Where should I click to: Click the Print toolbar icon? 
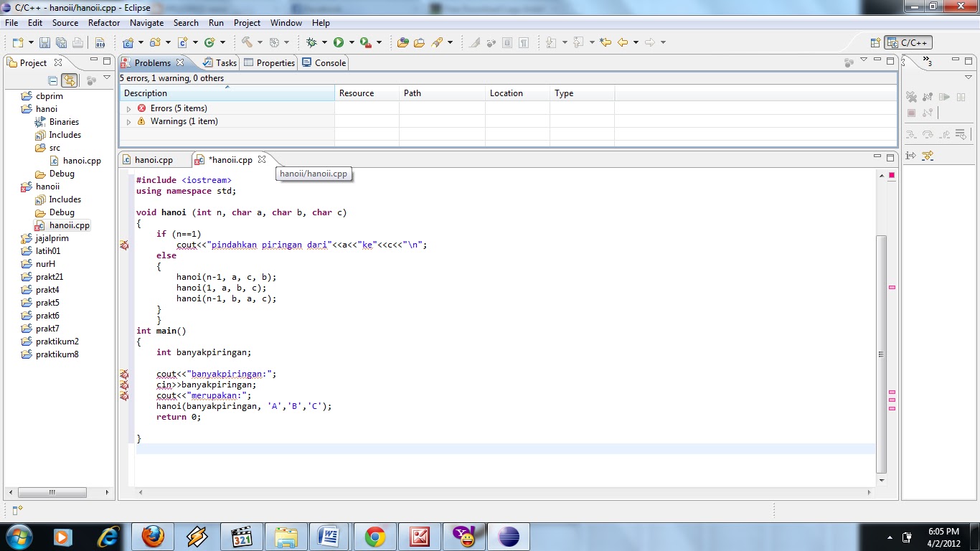(76, 42)
